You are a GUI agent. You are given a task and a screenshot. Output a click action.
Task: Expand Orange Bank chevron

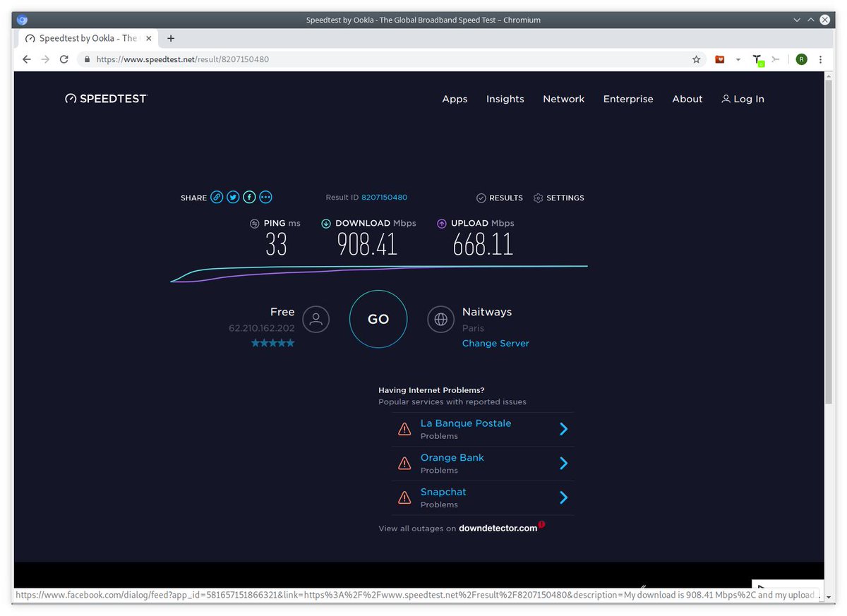pyautogui.click(x=563, y=464)
